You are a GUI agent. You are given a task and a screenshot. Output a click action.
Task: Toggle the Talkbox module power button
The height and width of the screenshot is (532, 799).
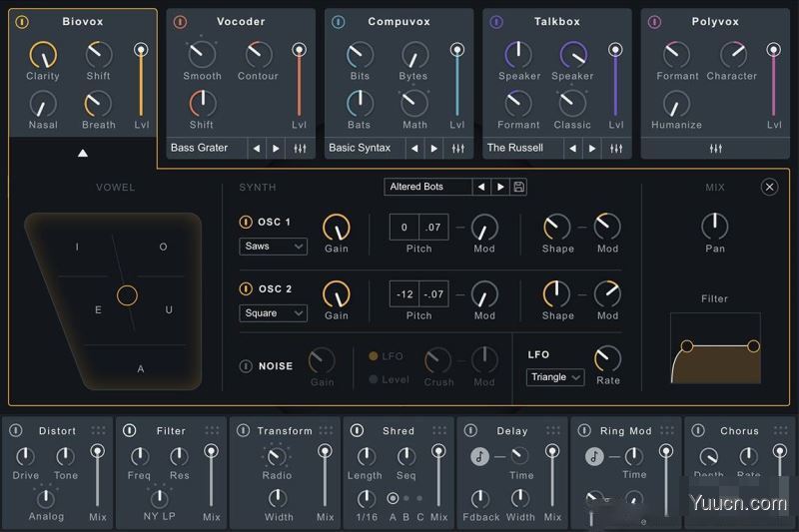click(x=496, y=22)
